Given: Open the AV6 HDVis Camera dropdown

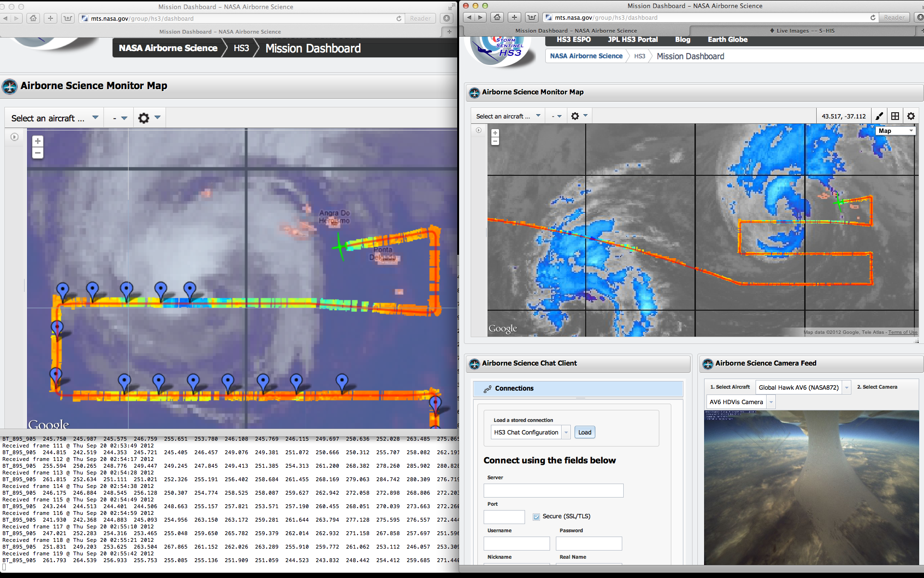Looking at the screenshot, I should click(771, 402).
